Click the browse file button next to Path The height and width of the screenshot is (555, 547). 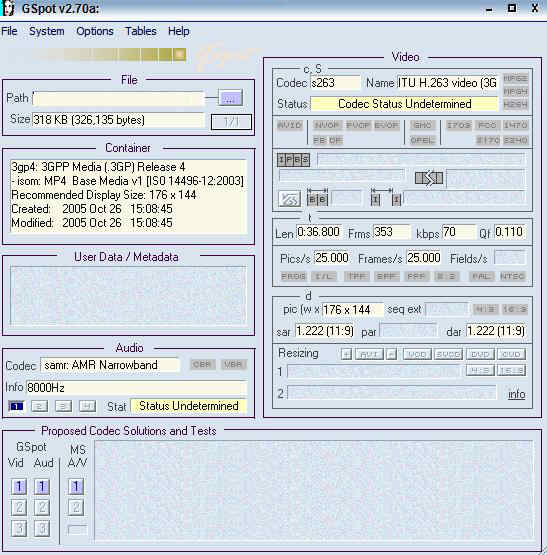231,98
